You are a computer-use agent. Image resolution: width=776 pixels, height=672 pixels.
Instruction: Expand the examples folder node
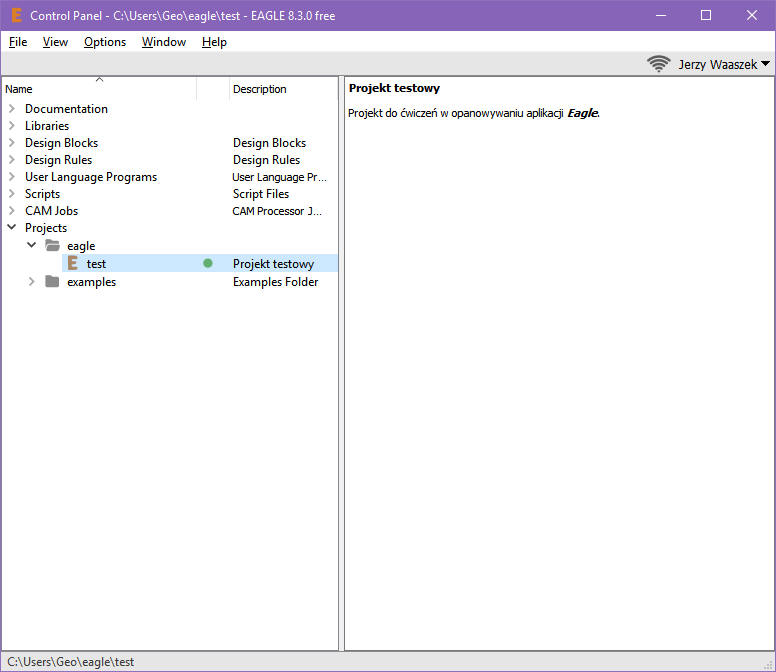coord(32,282)
